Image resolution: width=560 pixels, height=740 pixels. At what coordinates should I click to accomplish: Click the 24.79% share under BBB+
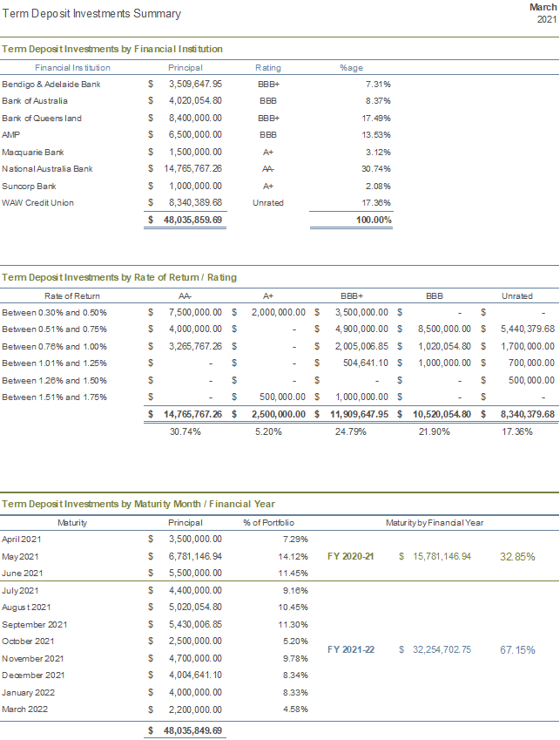pyautogui.click(x=351, y=431)
